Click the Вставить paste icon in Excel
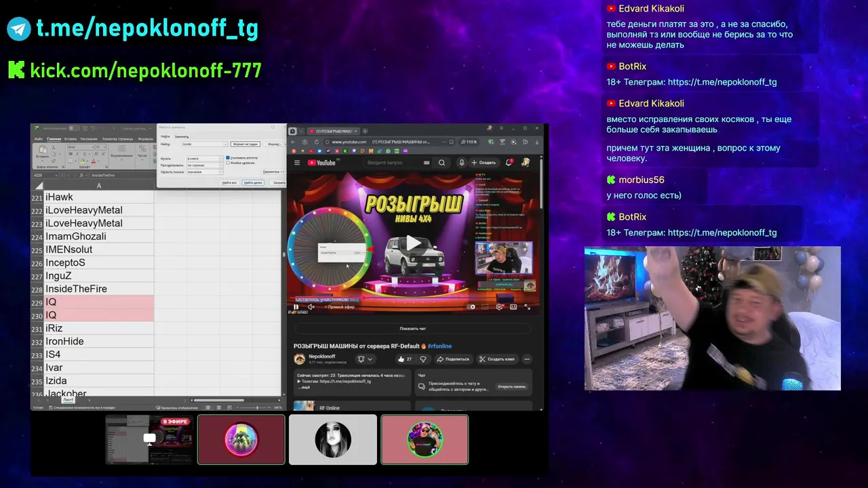 point(43,149)
